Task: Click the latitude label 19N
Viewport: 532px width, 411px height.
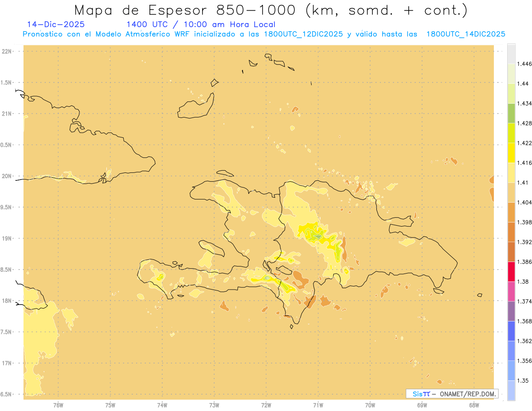Action: [7, 238]
